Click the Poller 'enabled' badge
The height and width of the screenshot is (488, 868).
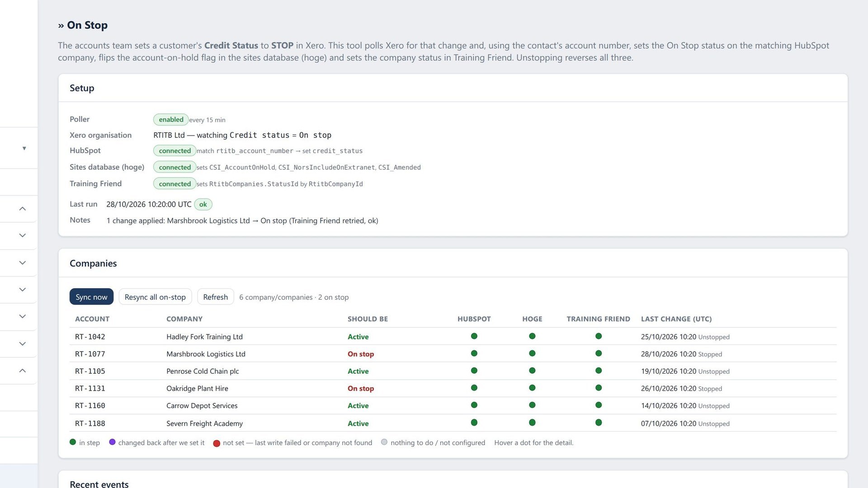tap(171, 119)
